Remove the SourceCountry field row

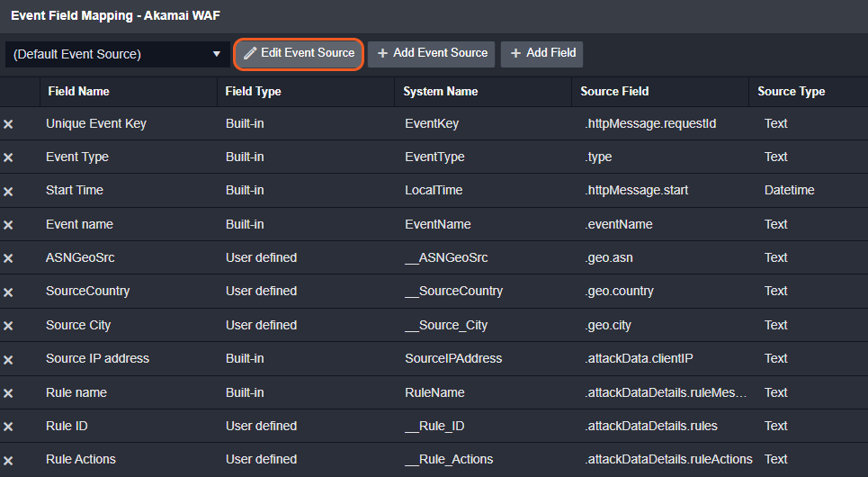tap(8, 292)
